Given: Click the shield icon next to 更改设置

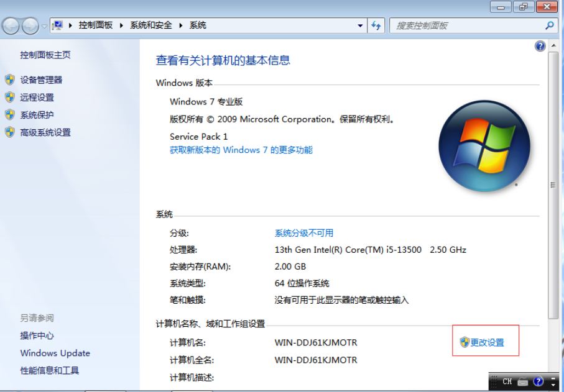Looking at the screenshot, I should 465,342.
